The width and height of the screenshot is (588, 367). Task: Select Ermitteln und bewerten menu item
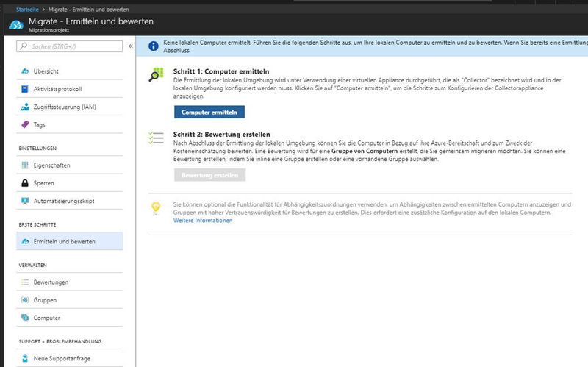tap(70, 241)
